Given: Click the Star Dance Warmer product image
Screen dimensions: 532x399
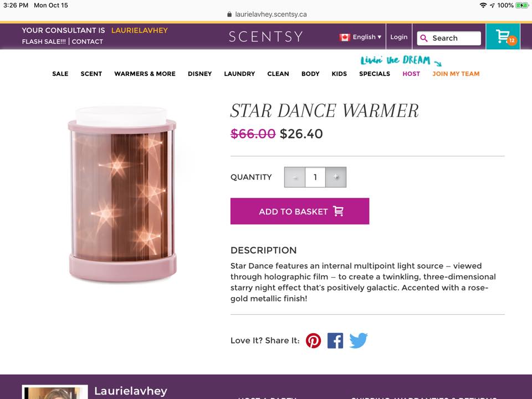Looking at the screenshot, I should click(122, 194).
